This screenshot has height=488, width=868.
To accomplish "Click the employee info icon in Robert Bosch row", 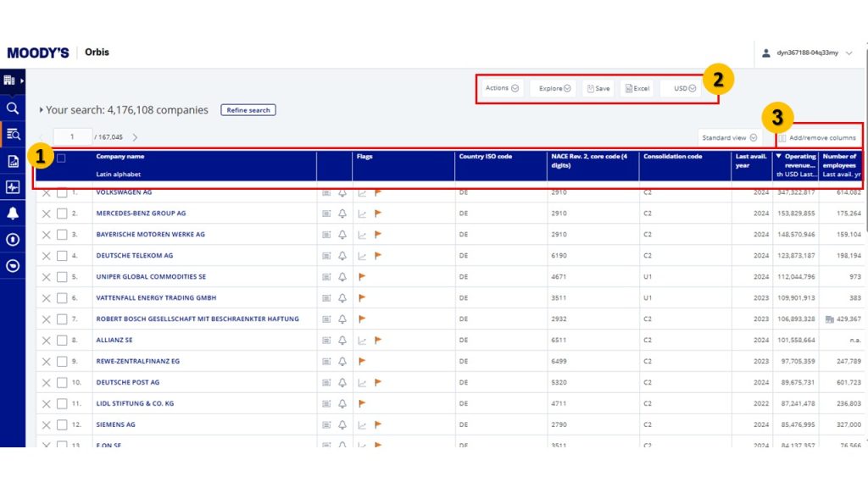I will point(829,319).
